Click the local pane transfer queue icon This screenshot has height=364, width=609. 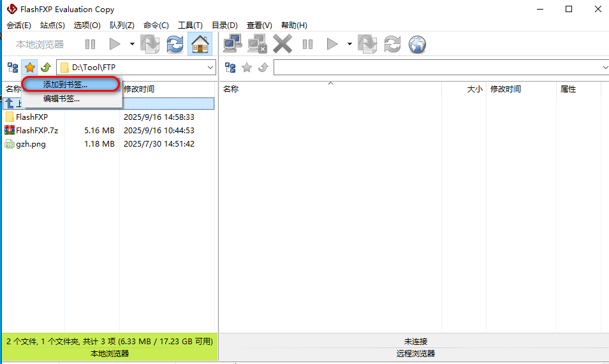pyautogui.click(x=150, y=44)
